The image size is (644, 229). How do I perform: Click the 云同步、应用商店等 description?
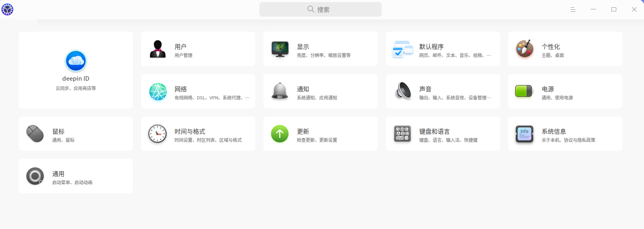tap(76, 88)
